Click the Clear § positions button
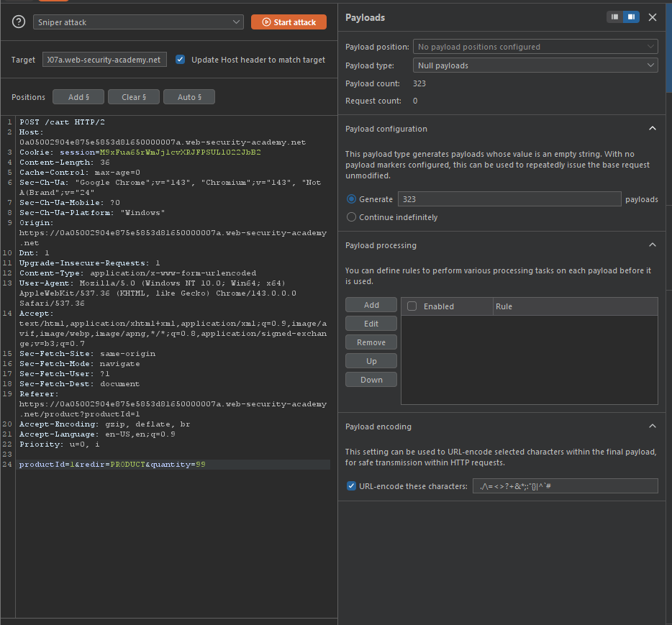The width and height of the screenshot is (672, 625). pyautogui.click(x=134, y=97)
